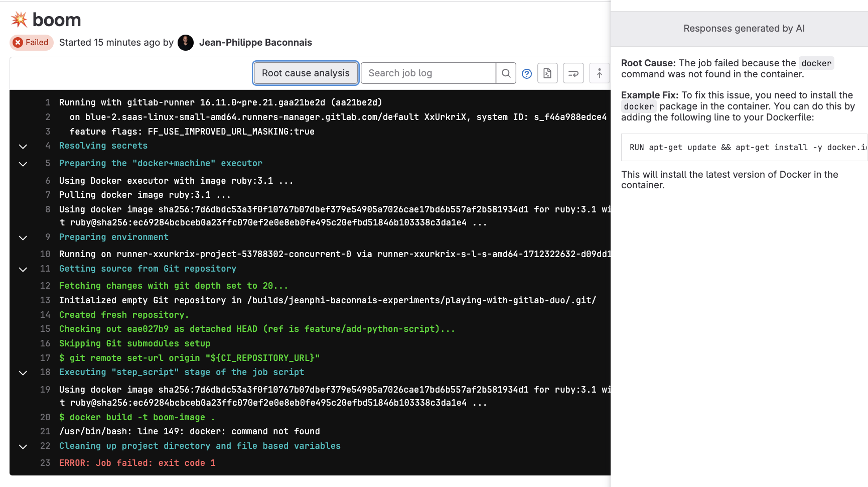Collapse Executing step_script stage section
Screen dimensions: 868x487
click(x=23, y=373)
